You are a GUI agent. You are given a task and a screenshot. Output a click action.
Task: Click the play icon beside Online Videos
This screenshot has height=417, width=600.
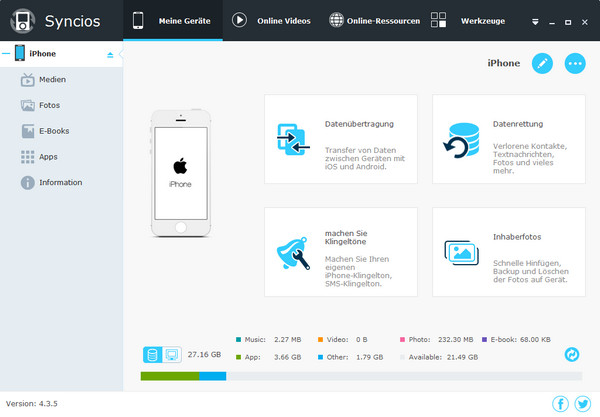point(239,20)
